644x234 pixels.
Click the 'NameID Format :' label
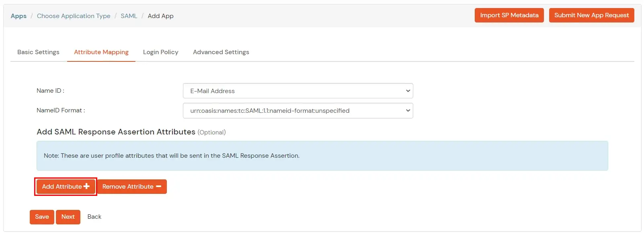point(61,110)
